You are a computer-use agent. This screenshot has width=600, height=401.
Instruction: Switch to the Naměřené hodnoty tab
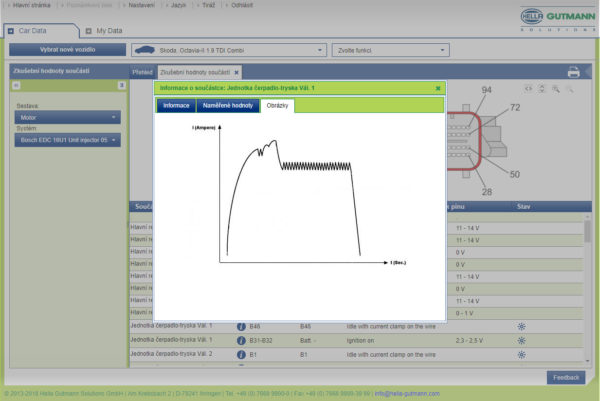pyautogui.click(x=227, y=105)
